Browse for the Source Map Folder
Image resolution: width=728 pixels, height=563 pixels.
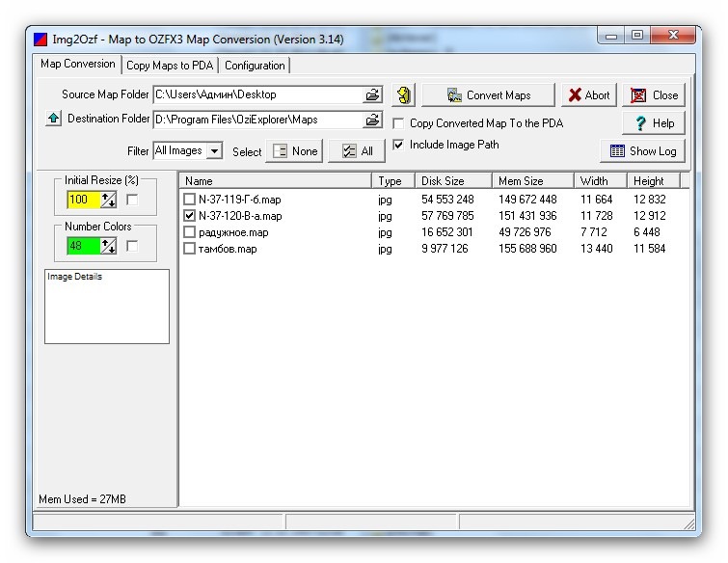(x=372, y=94)
